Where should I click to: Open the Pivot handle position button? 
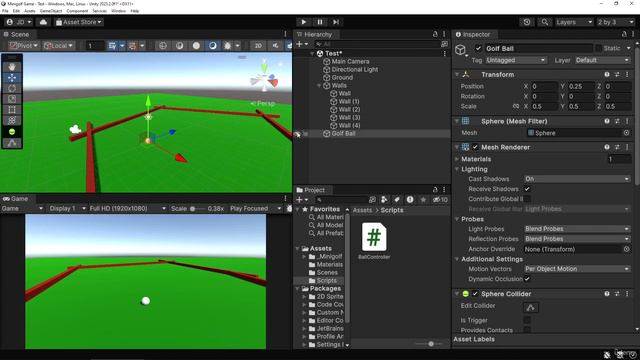24,46
